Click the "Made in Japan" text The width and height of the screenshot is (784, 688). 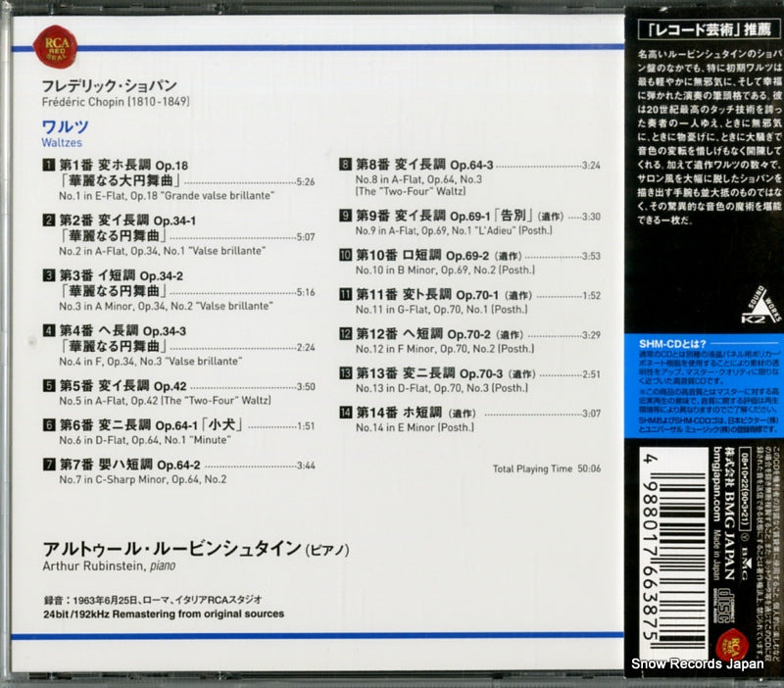[x=717, y=554]
